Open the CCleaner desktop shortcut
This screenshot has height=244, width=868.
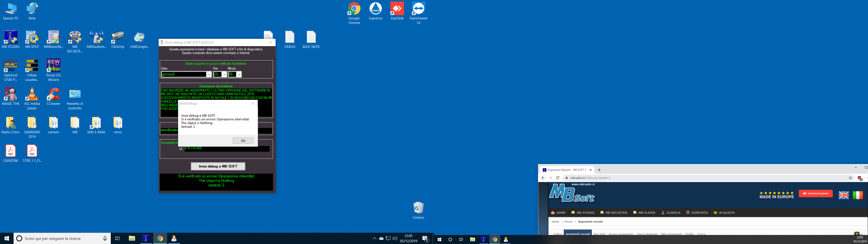click(x=53, y=95)
